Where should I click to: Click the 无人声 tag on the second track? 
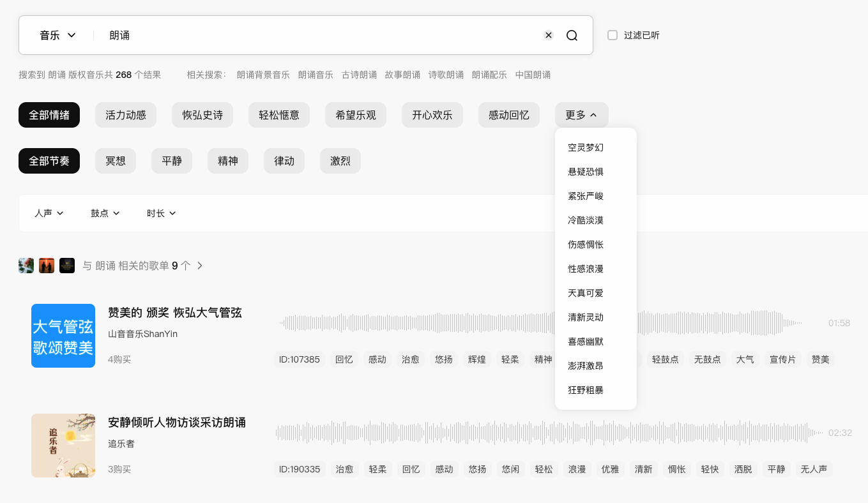814,469
